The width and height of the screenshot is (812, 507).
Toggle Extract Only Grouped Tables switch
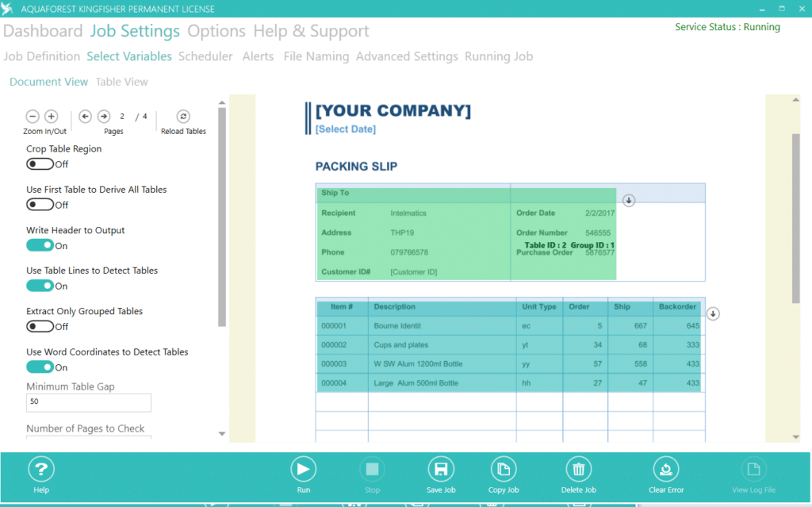click(40, 326)
